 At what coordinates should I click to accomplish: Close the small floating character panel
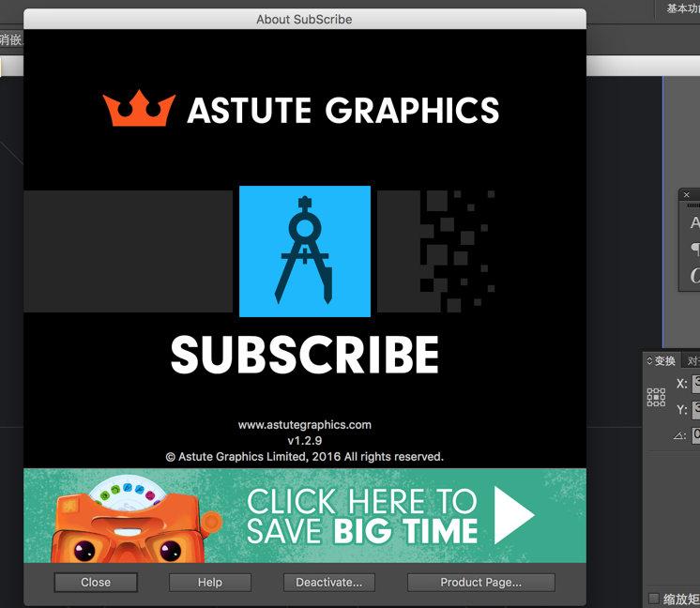[x=687, y=194]
